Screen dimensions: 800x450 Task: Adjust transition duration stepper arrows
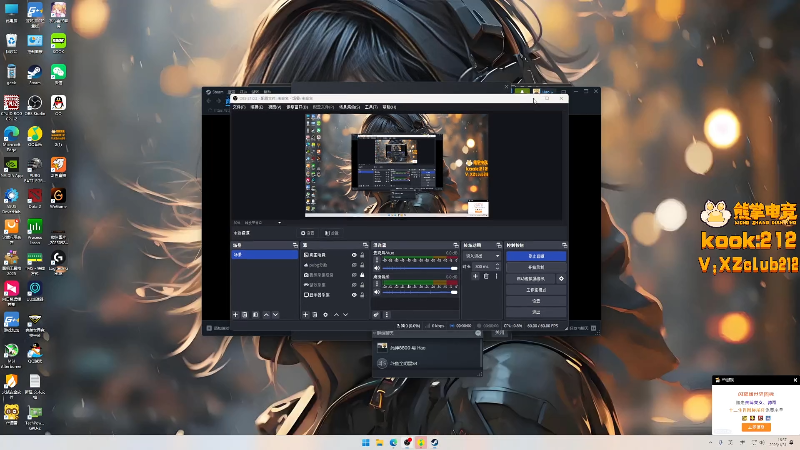tap(497, 266)
